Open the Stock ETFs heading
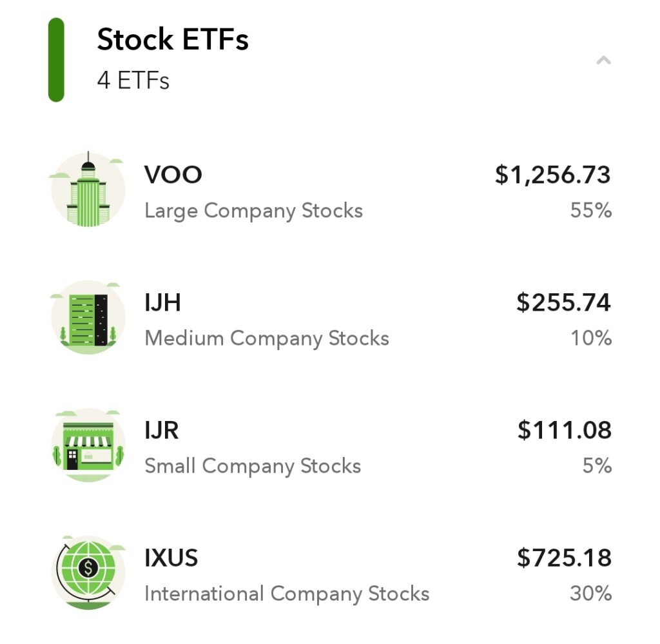This screenshot has width=660, height=644. coord(173,39)
